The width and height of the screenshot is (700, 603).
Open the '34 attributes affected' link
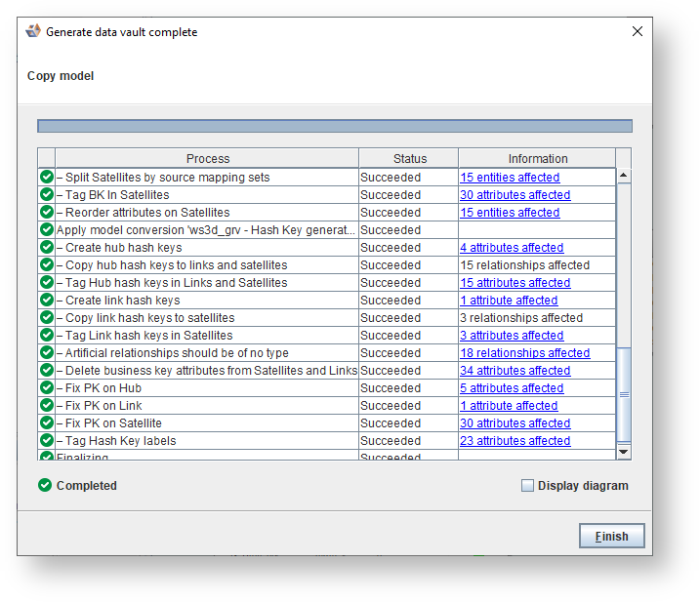(515, 371)
